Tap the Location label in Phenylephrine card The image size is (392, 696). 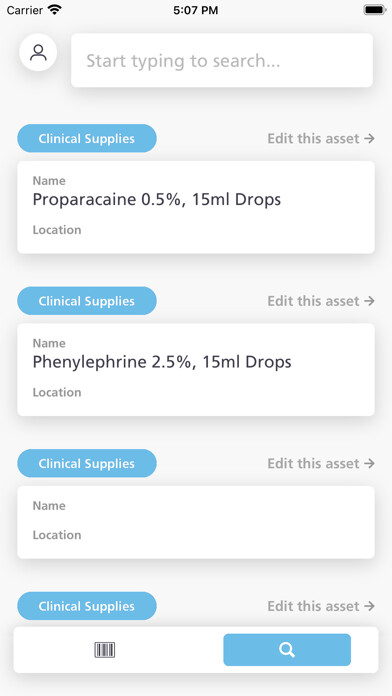tap(57, 392)
